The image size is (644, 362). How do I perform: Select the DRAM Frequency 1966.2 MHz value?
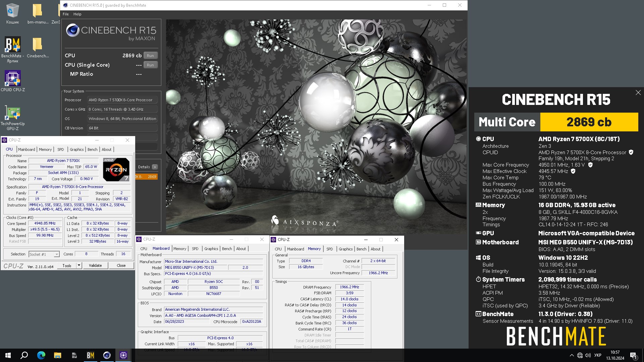[350, 287]
